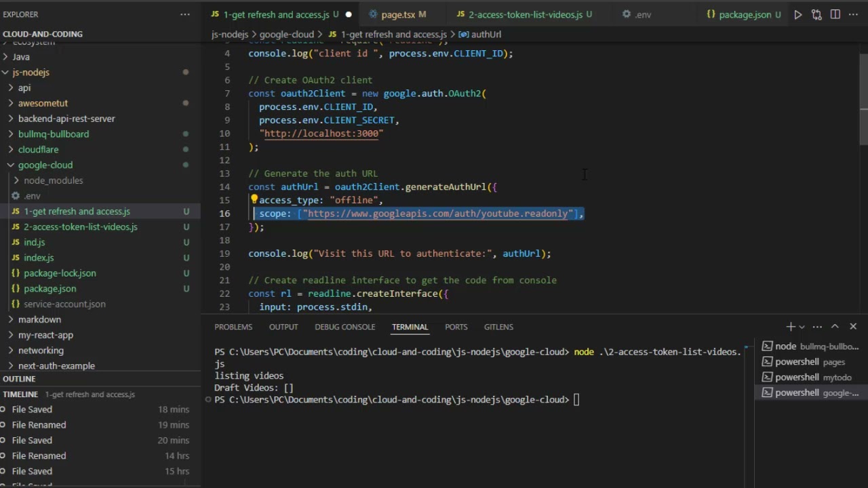Open source control compare changes icon
Image resolution: width=868 pixels, height=488 pixels.
(x=816, y=14)
